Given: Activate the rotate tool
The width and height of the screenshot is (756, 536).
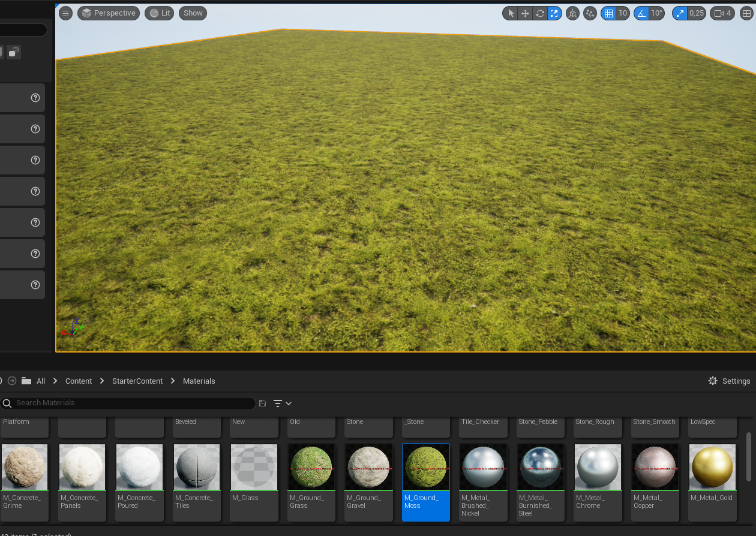Looking at the screenshot, I should pos(540,13).
